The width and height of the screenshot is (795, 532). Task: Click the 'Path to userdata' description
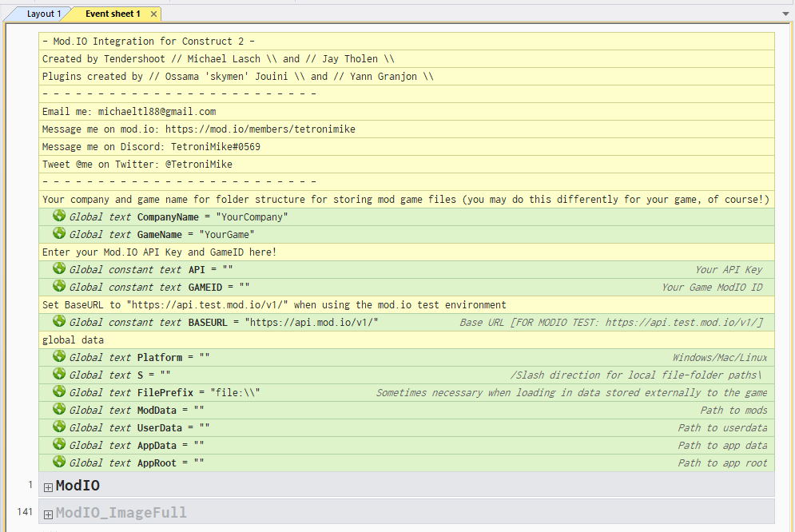pyautogui.click(x=722, y=427)
